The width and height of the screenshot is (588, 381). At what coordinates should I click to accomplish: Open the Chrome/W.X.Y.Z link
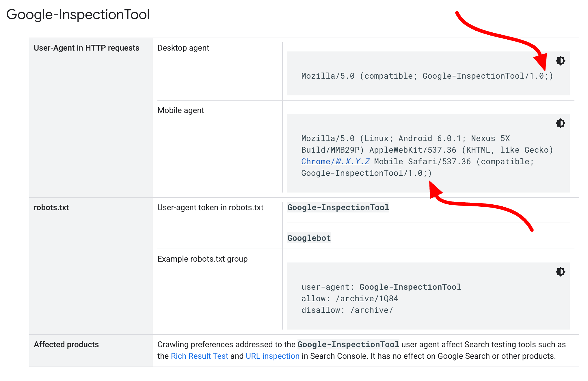click(335, 162)
